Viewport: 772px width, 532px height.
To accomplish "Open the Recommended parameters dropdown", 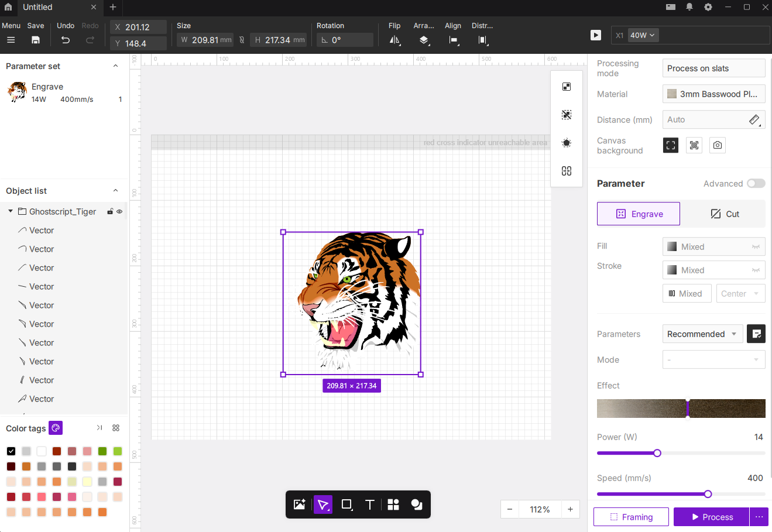I will click(x=702, y=334).
